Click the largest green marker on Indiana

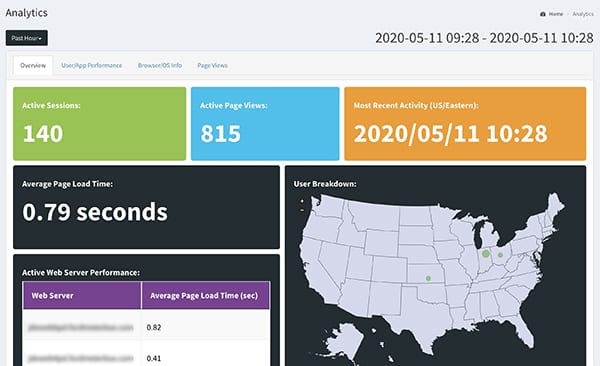pos(486,253)
